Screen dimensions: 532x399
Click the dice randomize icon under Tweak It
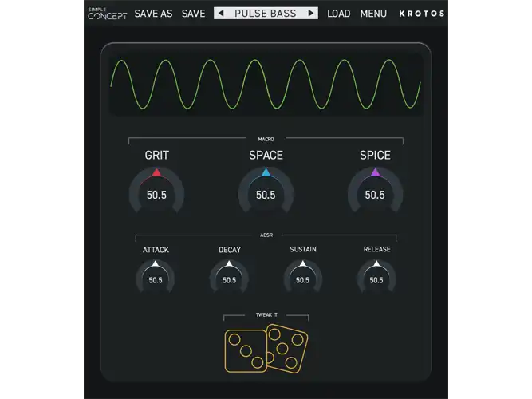(x=266, y=349)
